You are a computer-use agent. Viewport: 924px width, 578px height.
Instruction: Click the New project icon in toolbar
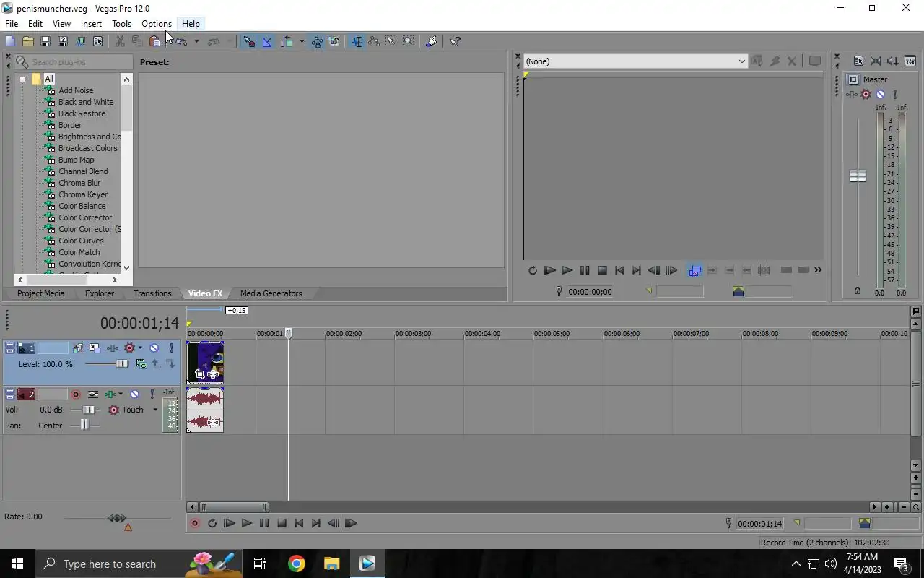tap(10, 41)
